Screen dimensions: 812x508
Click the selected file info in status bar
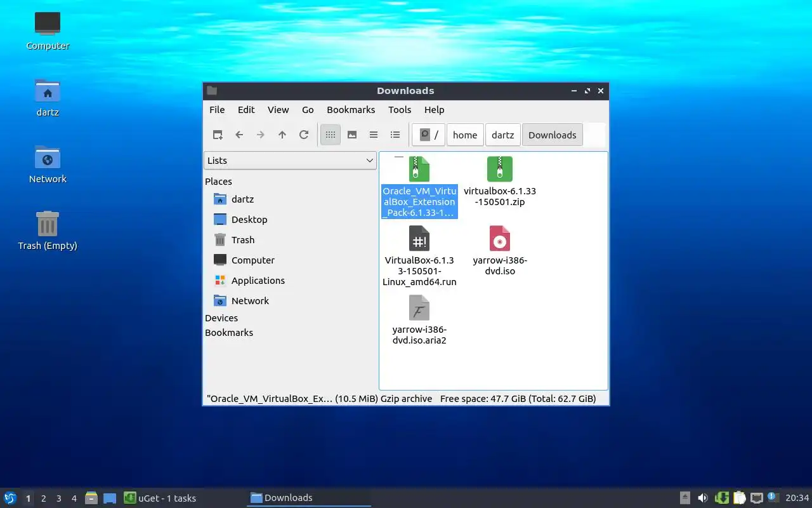pyautogui.click(x=319, y=399)
